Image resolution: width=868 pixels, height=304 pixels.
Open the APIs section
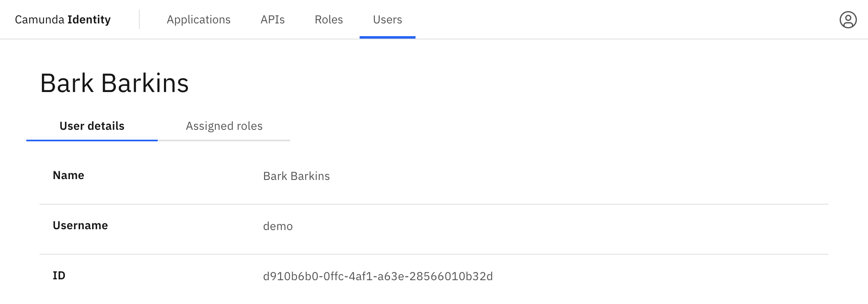tap(272, 19)
